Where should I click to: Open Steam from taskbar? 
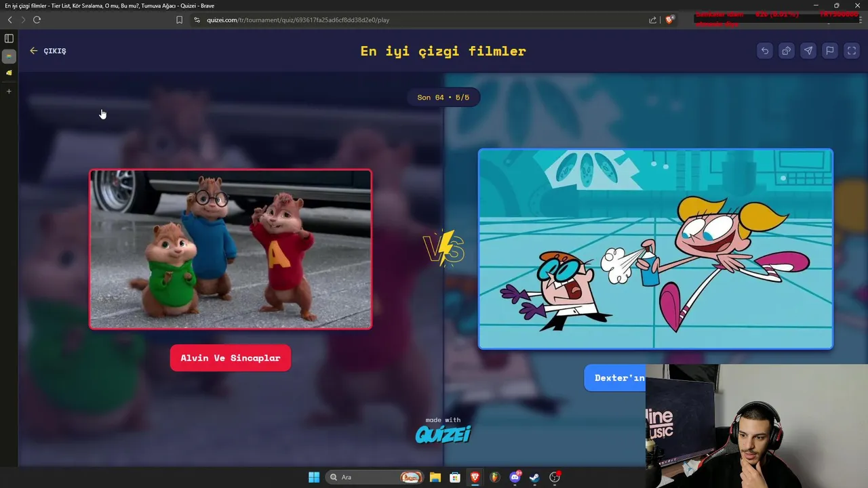[535, 477]
